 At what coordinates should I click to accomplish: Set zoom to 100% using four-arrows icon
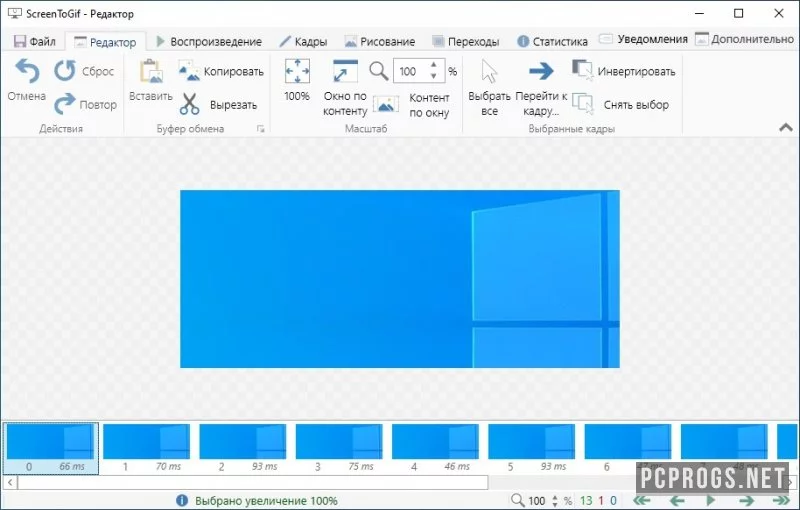pos(297,71)
